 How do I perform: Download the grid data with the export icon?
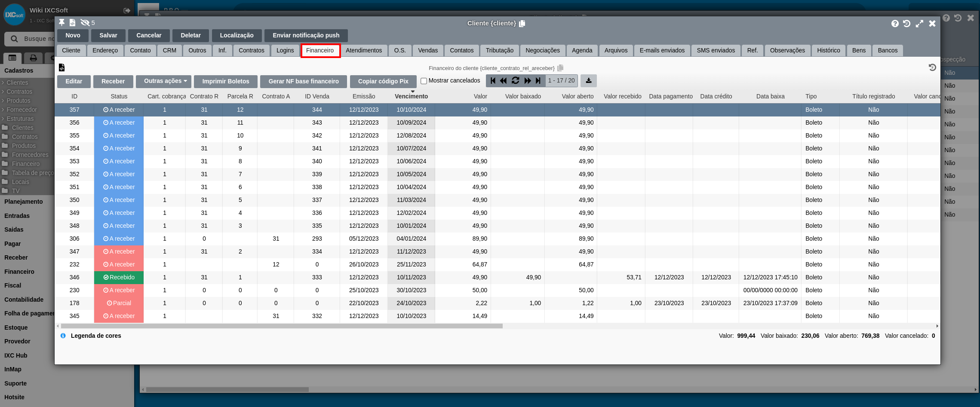tap(588, 81)
